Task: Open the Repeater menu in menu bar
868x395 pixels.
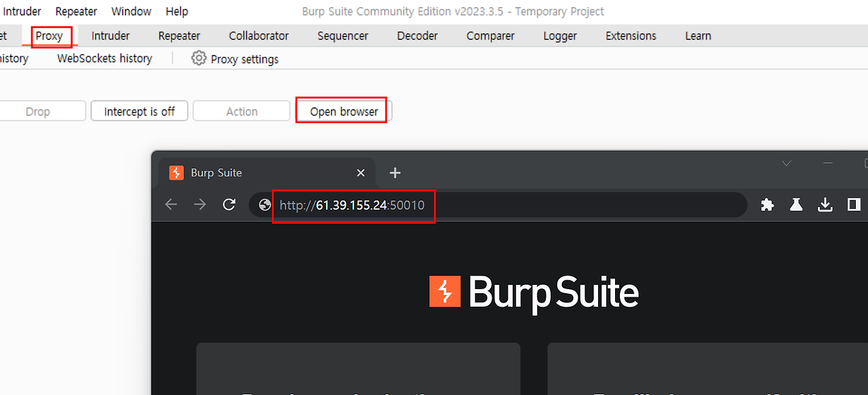Action: click(x=76, y=12)
